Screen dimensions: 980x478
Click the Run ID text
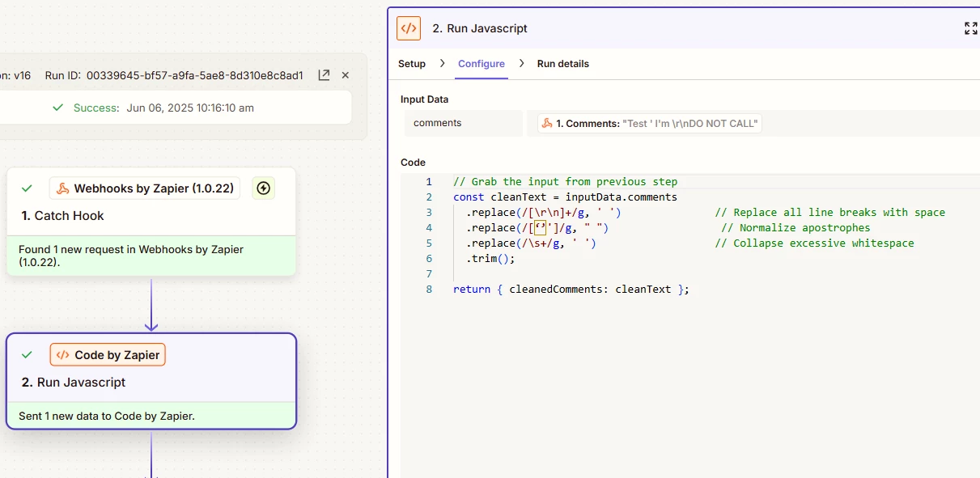pos(174,75)
